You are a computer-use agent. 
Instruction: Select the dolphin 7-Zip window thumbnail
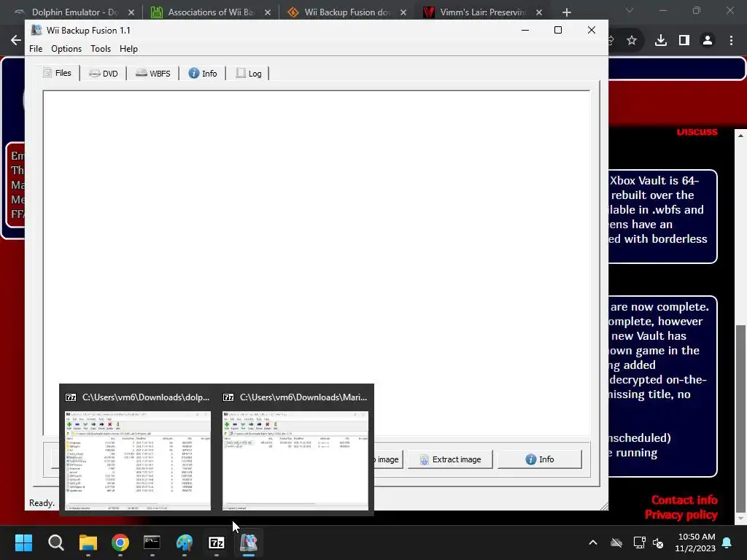138,461
